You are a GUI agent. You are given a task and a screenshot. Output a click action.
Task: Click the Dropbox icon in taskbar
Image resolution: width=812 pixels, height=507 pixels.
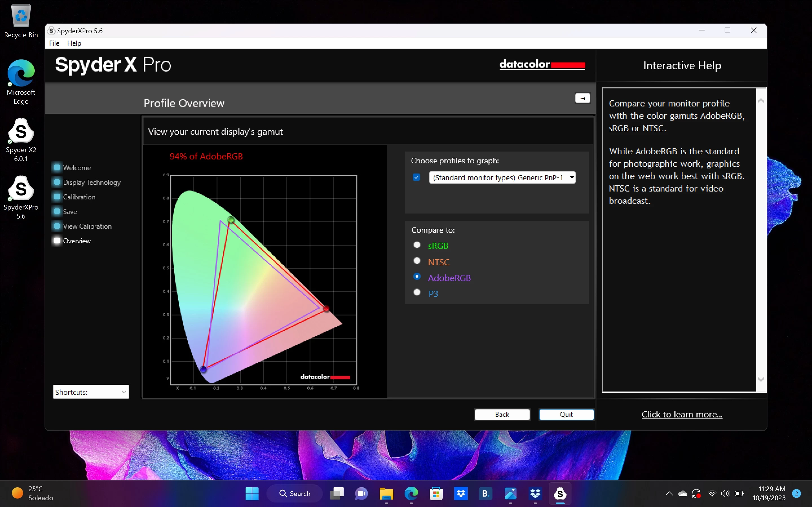(x=461, y=493)
